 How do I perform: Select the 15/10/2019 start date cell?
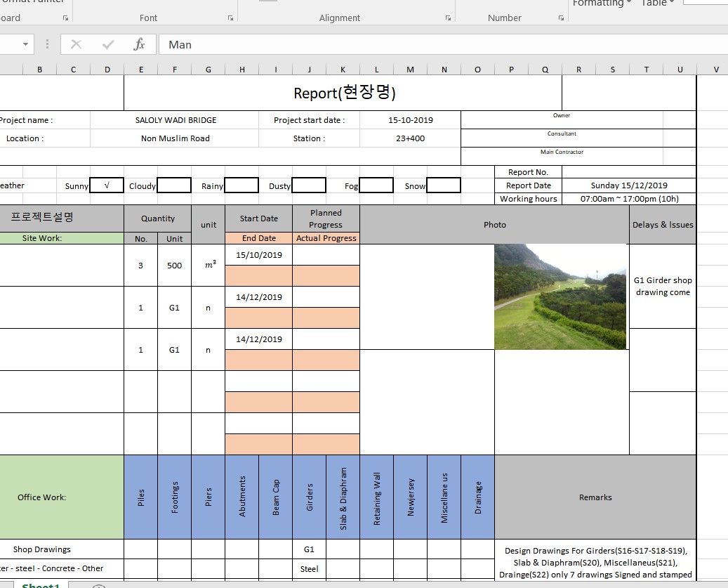point(258,255)
